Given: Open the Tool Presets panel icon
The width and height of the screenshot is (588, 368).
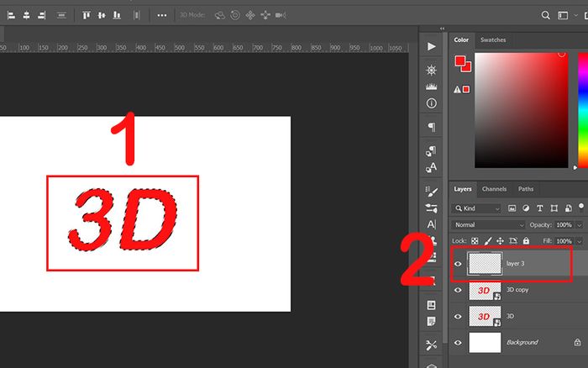Looking at the screenshot, I should (x=431, y=345).
